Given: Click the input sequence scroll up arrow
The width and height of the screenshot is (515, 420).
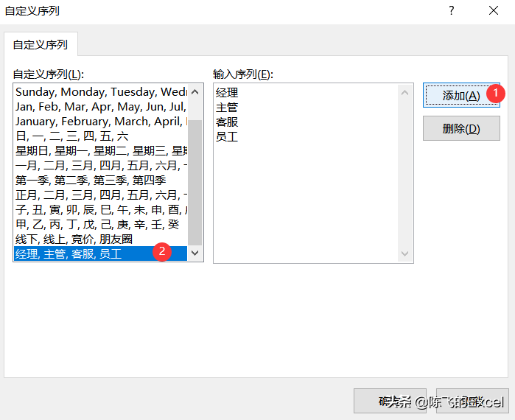Looking at the screenshot, I should pos(405,93).
